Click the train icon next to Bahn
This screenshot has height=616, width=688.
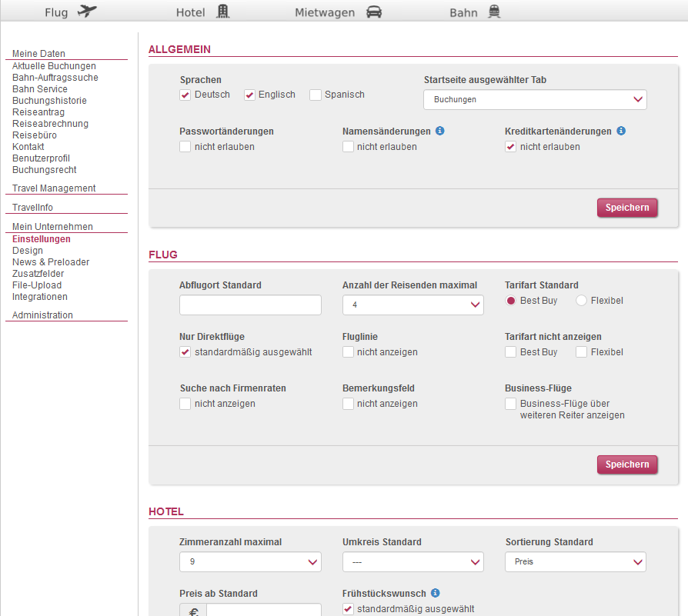pos(495,12)
